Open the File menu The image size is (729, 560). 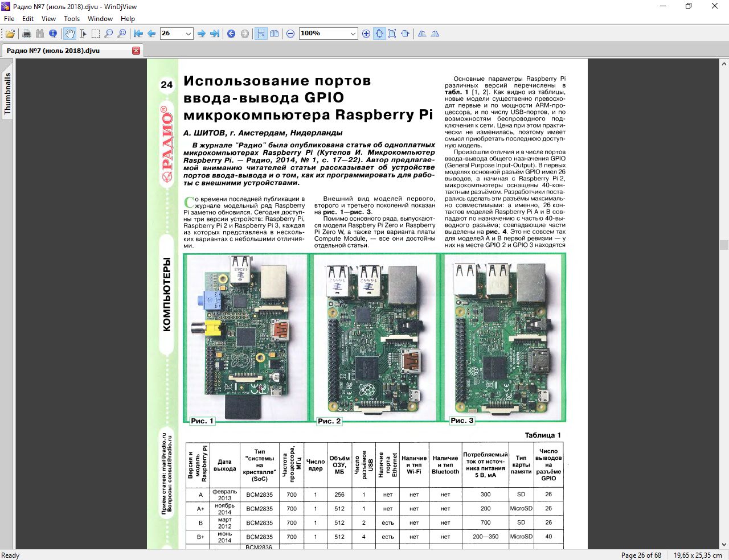(9, 19)
